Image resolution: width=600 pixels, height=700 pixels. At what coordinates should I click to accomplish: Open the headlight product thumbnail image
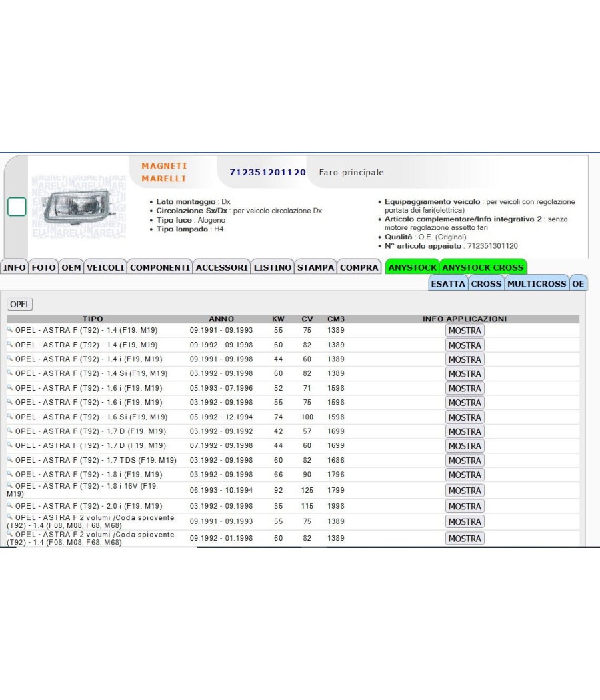tap(79, 206)
